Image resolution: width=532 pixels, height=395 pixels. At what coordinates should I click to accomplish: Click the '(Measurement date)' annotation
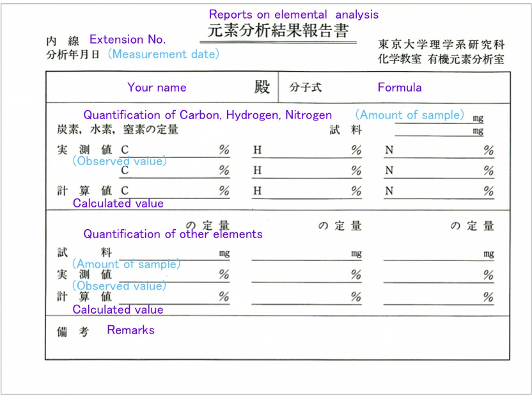[164, 54]
